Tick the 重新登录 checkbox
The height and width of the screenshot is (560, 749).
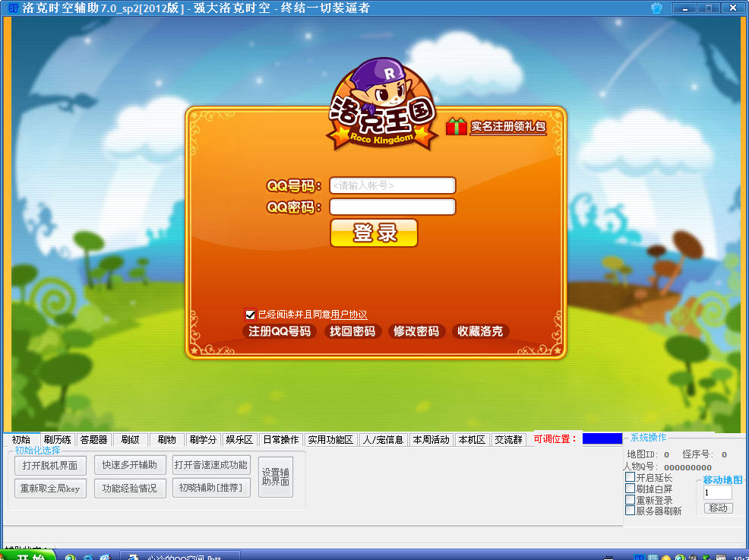click(630, 500)
